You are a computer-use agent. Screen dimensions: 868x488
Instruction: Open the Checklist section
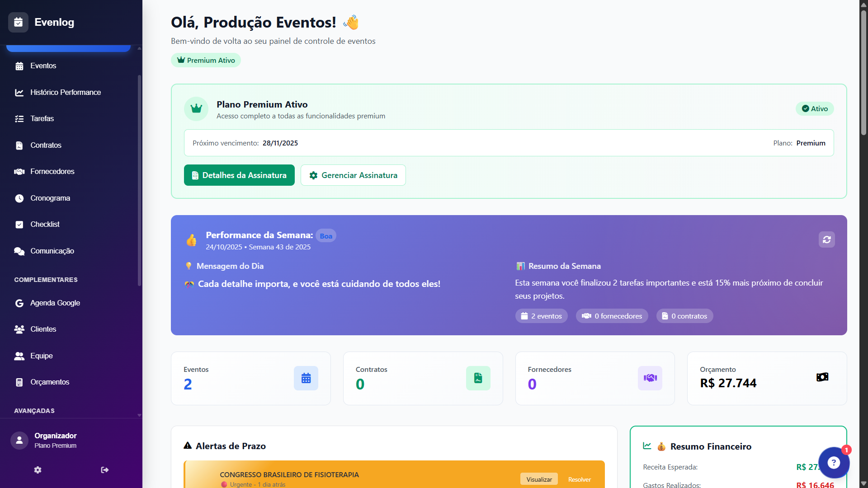(45, 224)
